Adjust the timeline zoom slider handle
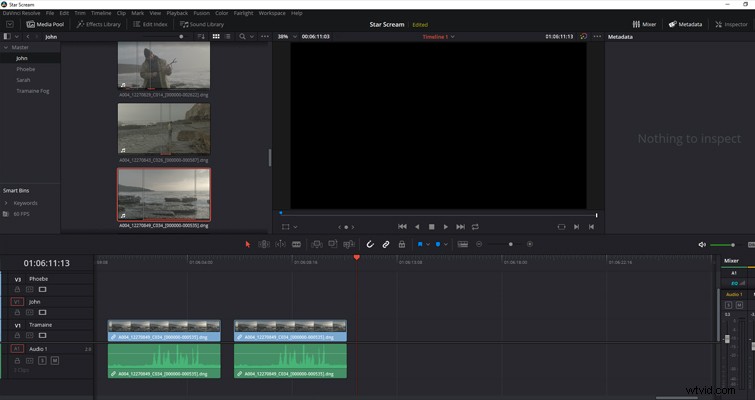The image size is (755, 400). click(x=510, y=244)
